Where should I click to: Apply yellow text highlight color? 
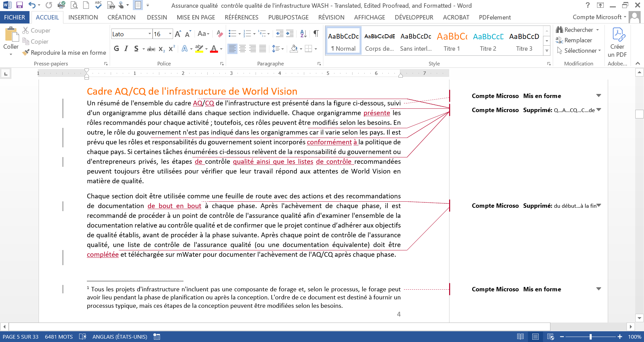(x=199, y=49)
